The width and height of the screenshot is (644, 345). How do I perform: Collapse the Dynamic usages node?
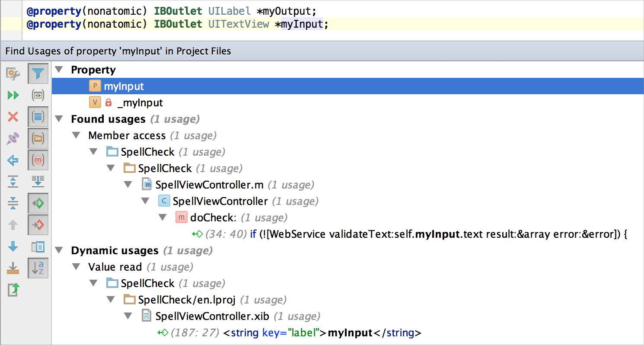pyautogui.click(x=59, y=250)
